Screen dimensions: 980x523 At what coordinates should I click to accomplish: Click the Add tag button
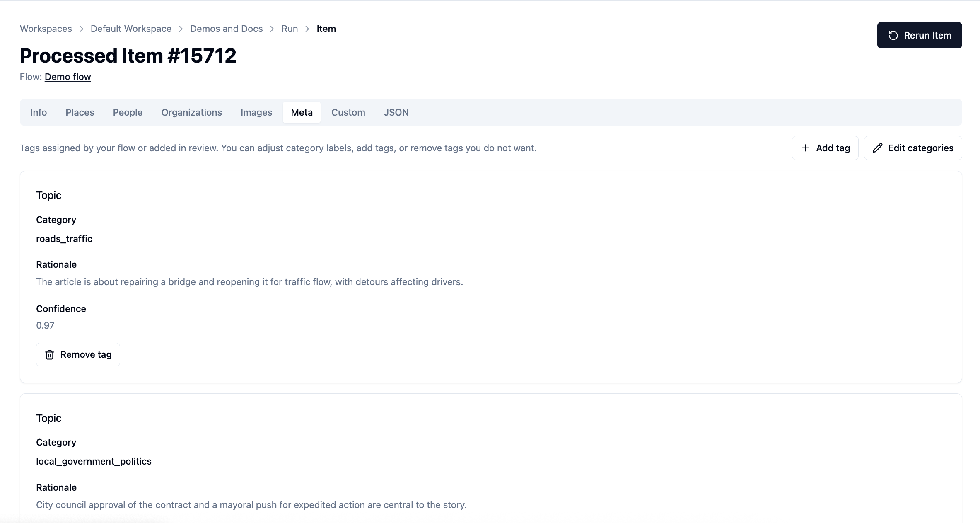[825, 148]
